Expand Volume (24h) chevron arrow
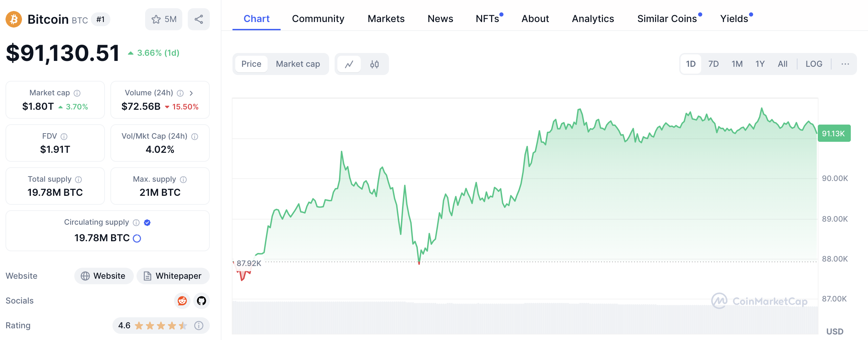 [191, 93]
